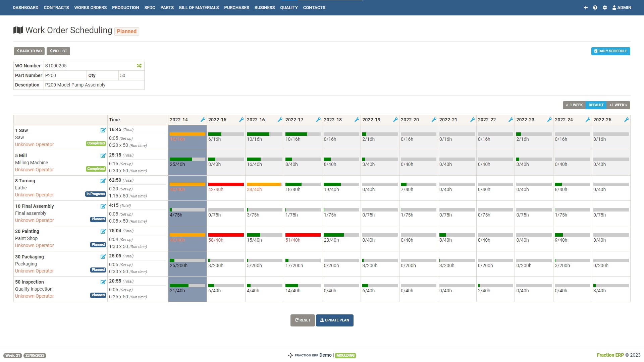This screenshot has height=362, width=644.
Task: Edit the 8 Turning operation
Action: [x=103, y=181]
